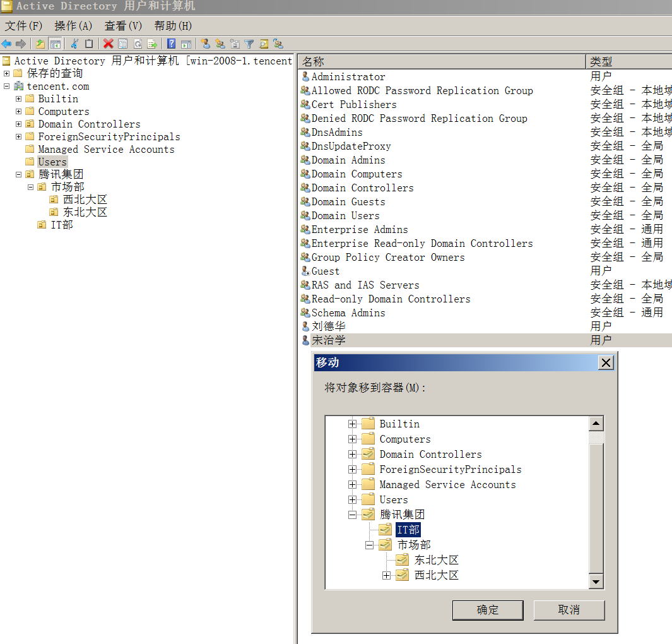
Task: Select 西北大区 in left tree
Action: point(85,200)
